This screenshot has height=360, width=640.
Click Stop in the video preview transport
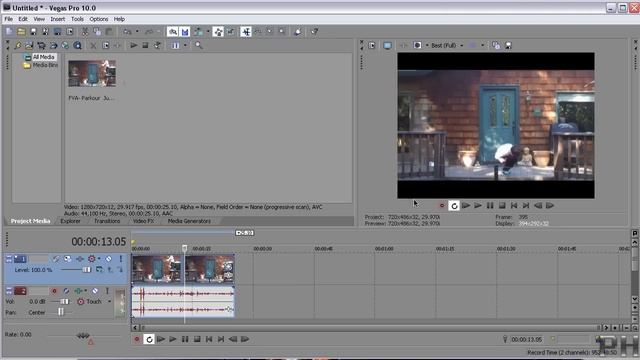click(x=502, y=206)
